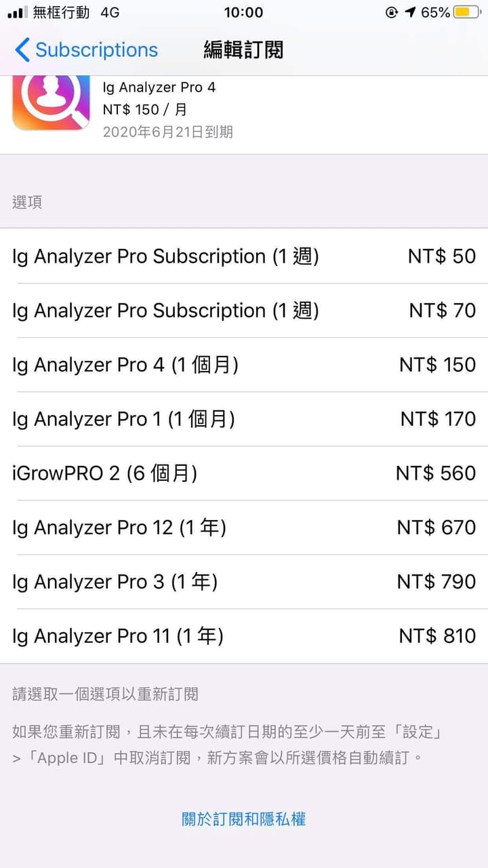Go back via Subscriptions text

pos(96,50)
